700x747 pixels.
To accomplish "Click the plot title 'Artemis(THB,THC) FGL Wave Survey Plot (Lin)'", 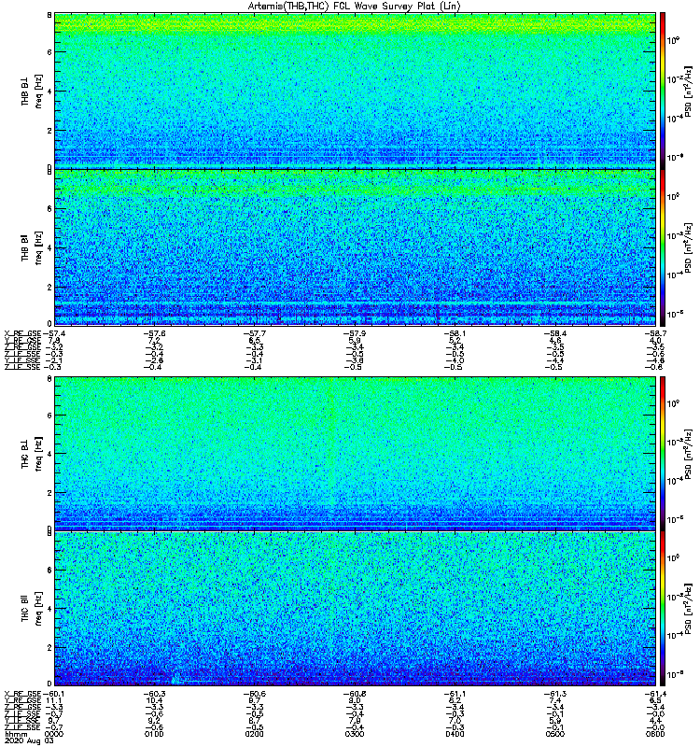I will pos(354,6).
